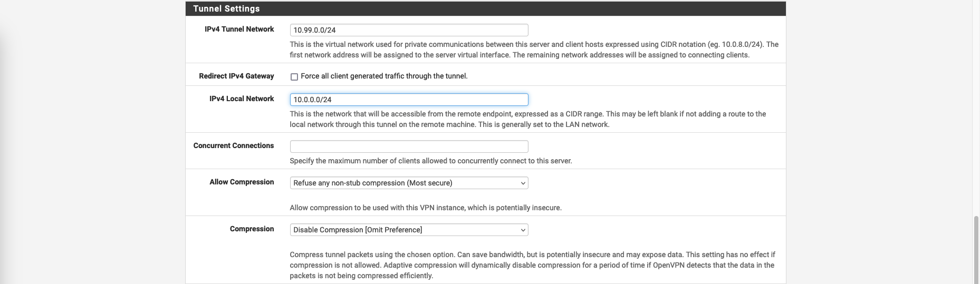Click the 'Force all client generated traffic' label
The image size is (980, 284).
[384, 76]
